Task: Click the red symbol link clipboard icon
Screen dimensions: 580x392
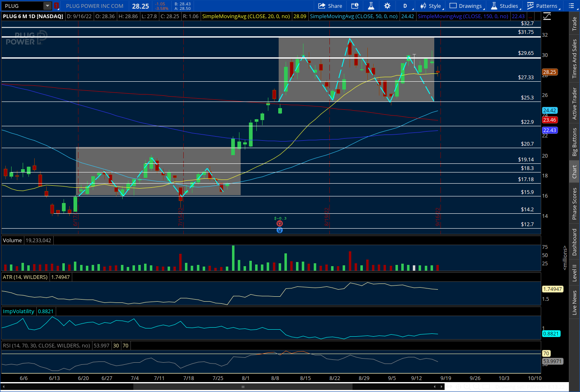Action: pyautogui.click(x=57, y=6)
